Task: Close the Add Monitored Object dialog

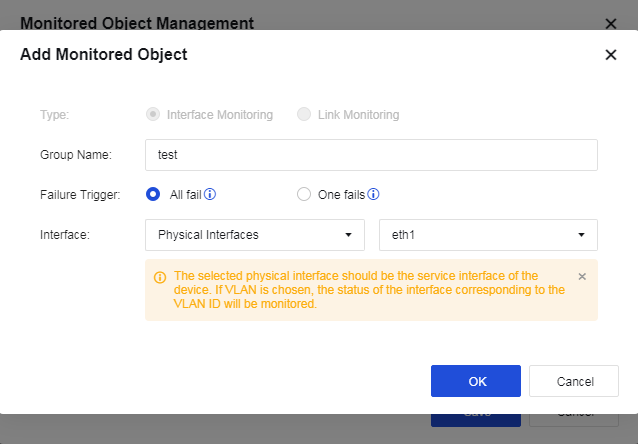Action: [610, 55]
